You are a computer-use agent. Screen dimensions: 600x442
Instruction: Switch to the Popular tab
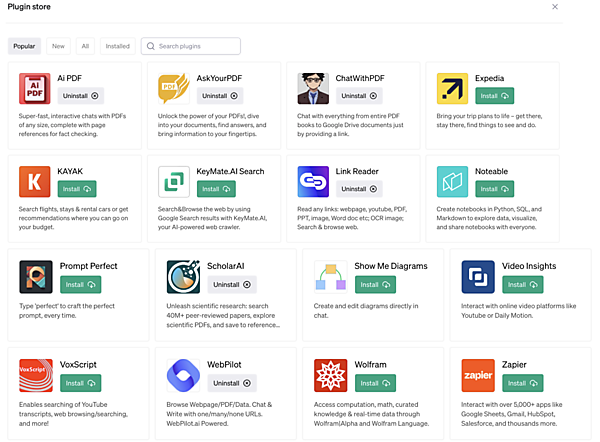(24, 46)
